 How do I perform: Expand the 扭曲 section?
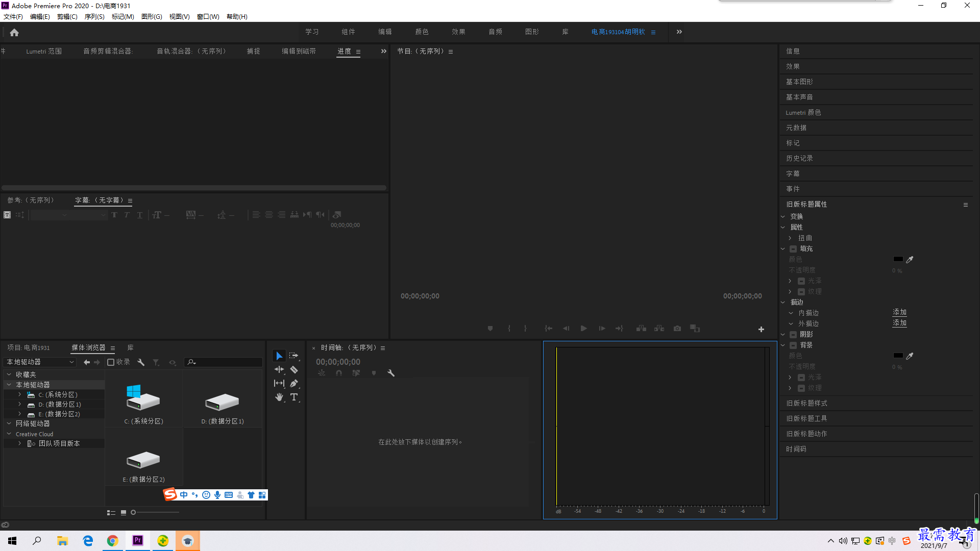(790, 238)
